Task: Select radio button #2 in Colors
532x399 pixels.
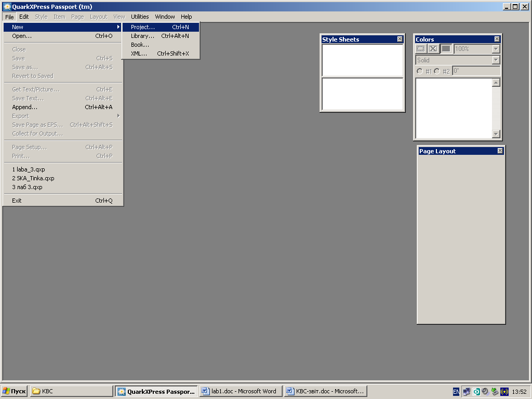Action: [x=437, y=71]
